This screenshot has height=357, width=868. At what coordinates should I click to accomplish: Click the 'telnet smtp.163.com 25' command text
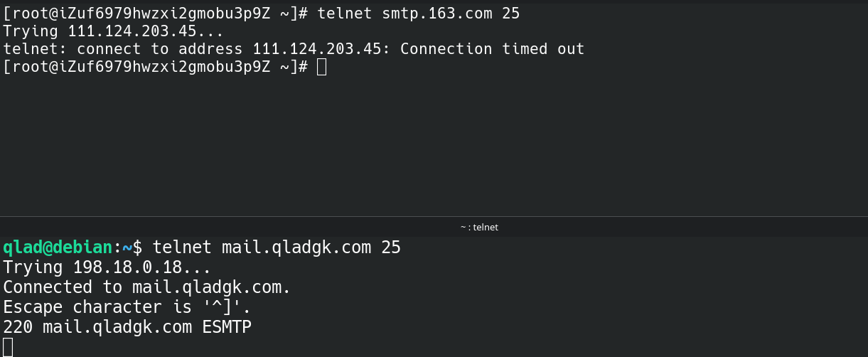(x=419, y=14)
